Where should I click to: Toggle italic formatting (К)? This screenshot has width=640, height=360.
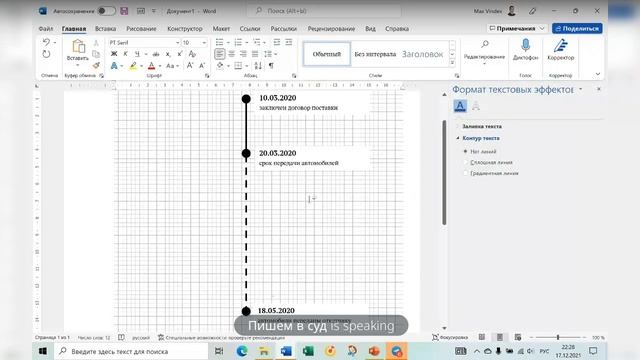[125, 54]
